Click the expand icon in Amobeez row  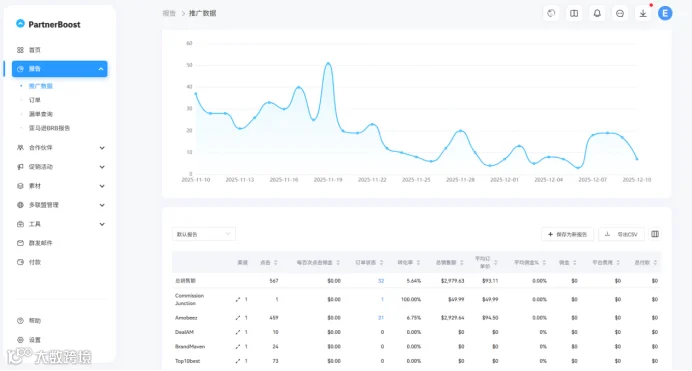238,318
